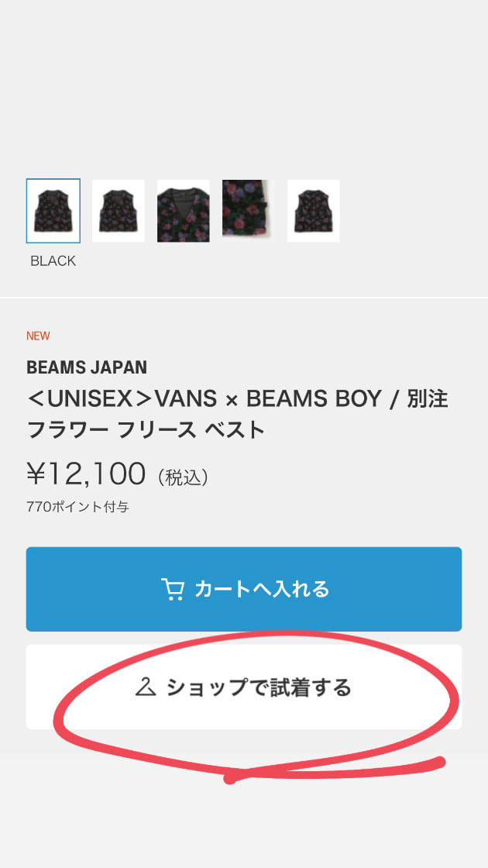Click the shopping cart icon
Image resolution: width=488 pixels, height=868 pixels.
[172, 589]
